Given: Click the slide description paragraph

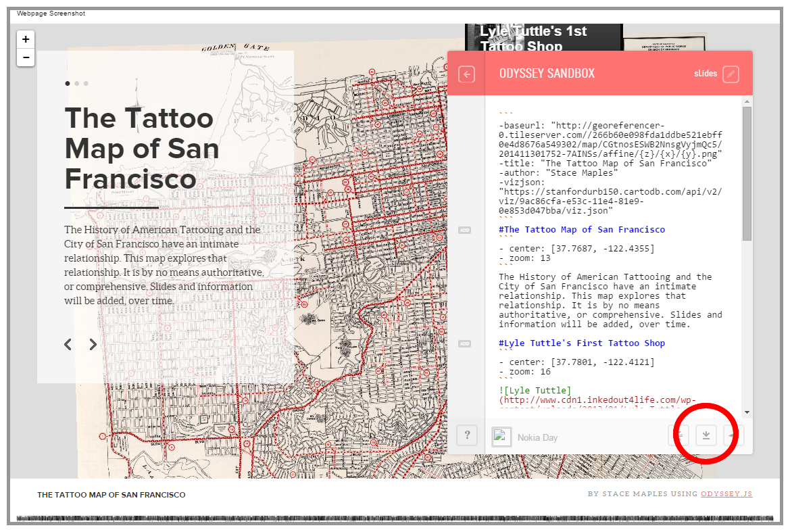Looking at the screenshot, I should (164, 265).
